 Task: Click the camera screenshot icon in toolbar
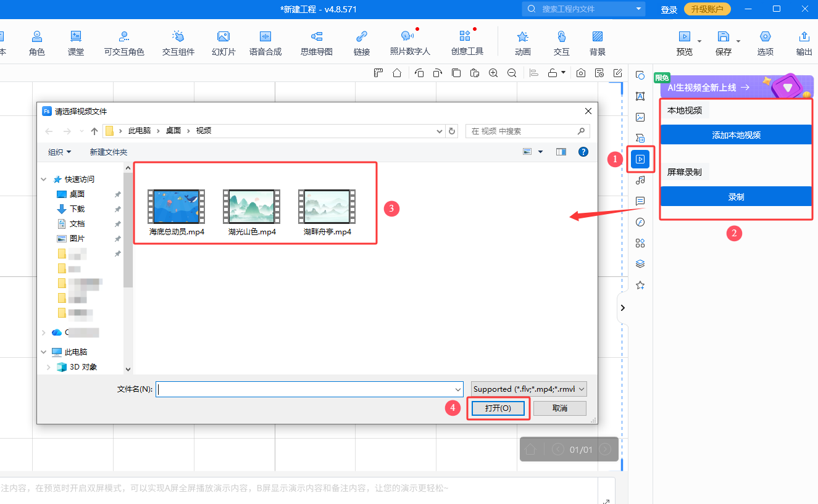click(580, 73)
